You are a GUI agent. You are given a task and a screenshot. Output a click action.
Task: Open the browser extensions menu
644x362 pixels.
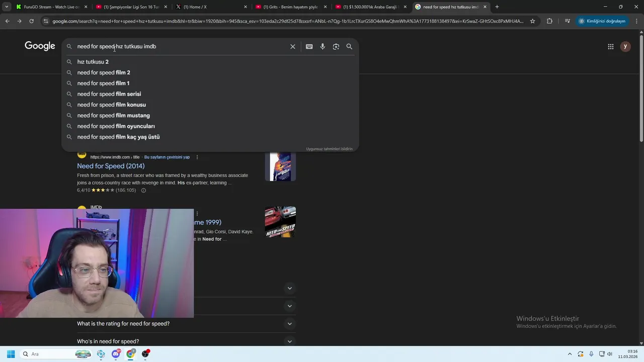(549, 21)
